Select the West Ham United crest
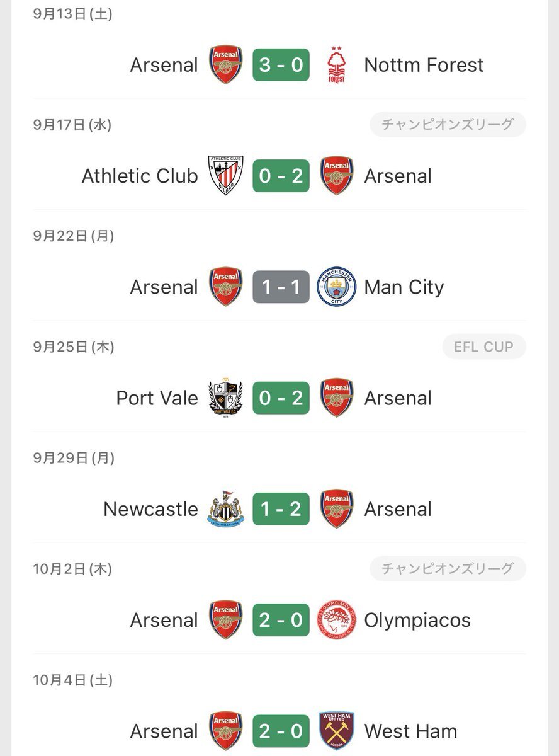This screenshot has width=559, height=756. [x=336, y=731]
